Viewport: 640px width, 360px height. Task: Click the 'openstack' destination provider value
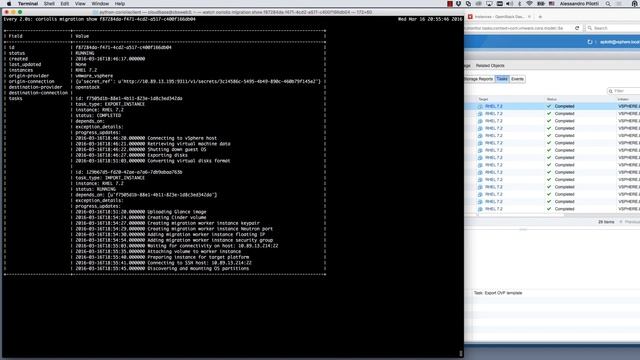tap(87, 87)
